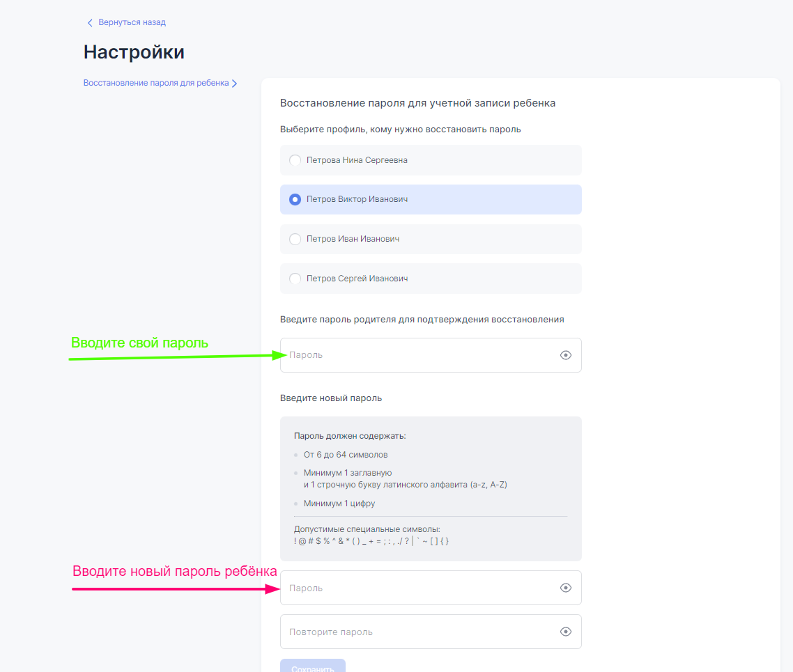Reveal new child password via eye icon
This screenshot has height=672, width=793.
click(566, 588)
